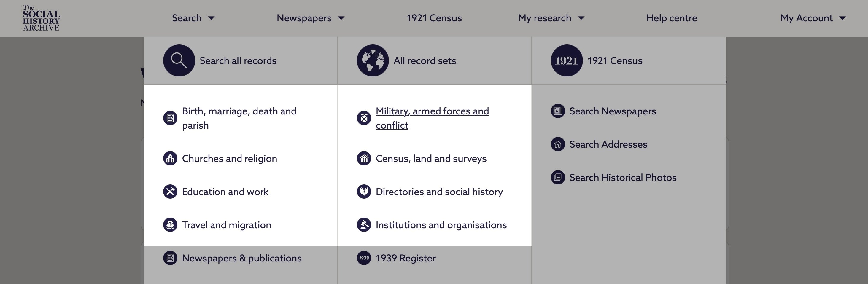Select the 1921 Census circular badge icon
868x284 pixels.
click(566, 61)
